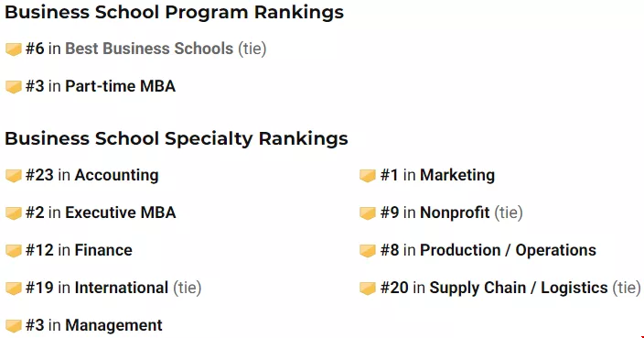Click the badge icon next to #1 in Marketing
Image resolution: width=644 pixels, height=338 pixels.
[x=368, y=176]
